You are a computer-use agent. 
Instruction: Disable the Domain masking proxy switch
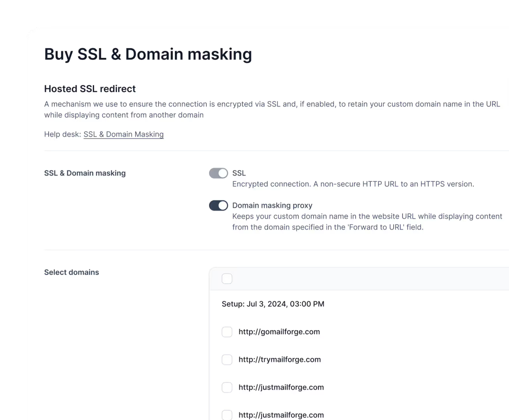218,205
